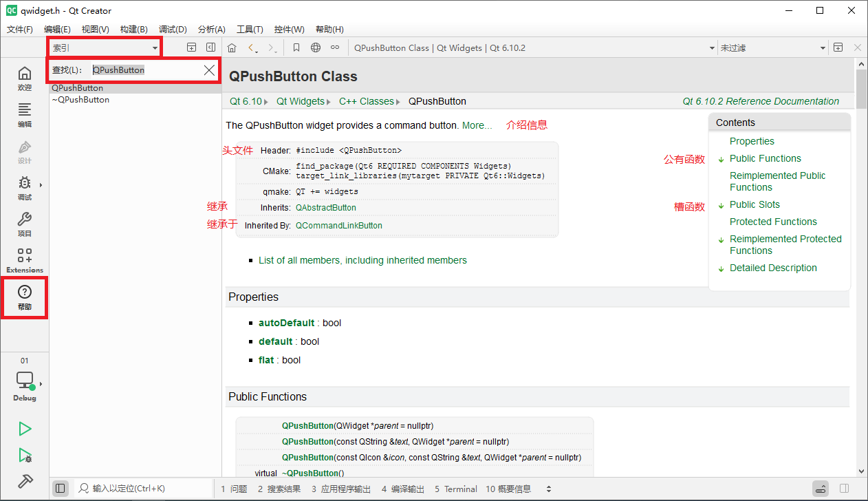
Task: Add a bookmark for this page
Action: [296, 47]
